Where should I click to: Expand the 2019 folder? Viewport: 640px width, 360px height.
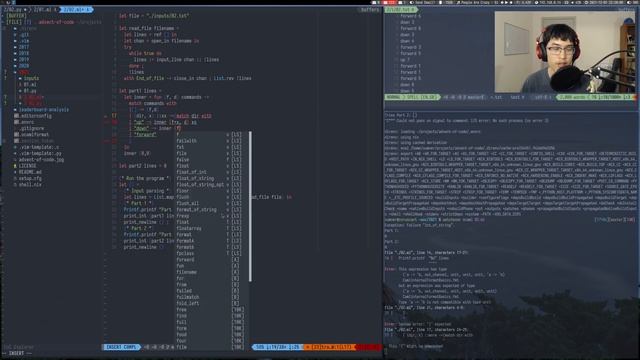point(24,60)
